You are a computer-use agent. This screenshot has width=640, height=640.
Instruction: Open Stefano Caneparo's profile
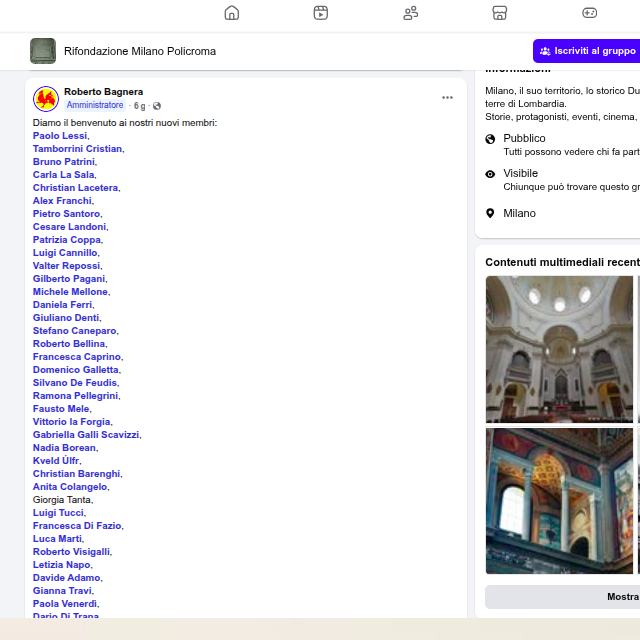(75, 331)
